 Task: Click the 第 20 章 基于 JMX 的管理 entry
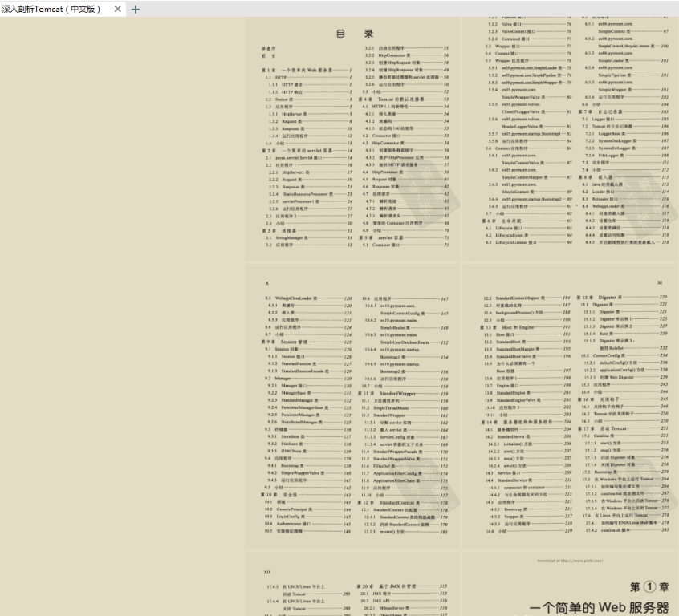(402, 586)
